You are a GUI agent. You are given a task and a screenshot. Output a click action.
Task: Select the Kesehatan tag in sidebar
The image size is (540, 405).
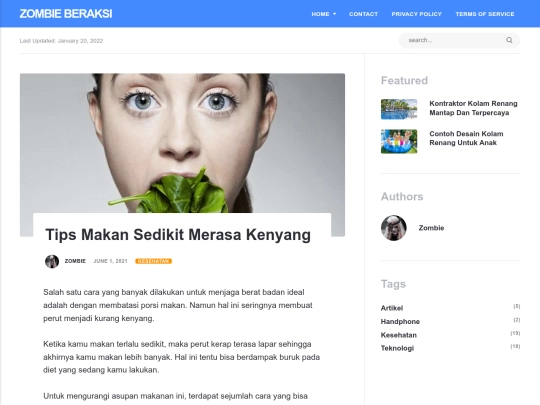[398, 335]
